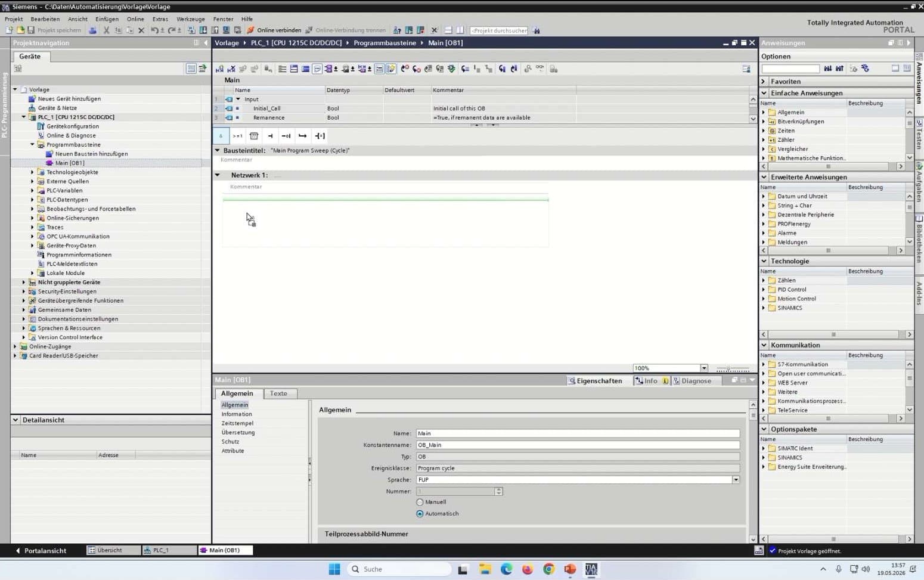This screenshot has height=580, width=924.
Task: Click the AND box instruction icon
Action: (x=221, y=136)
